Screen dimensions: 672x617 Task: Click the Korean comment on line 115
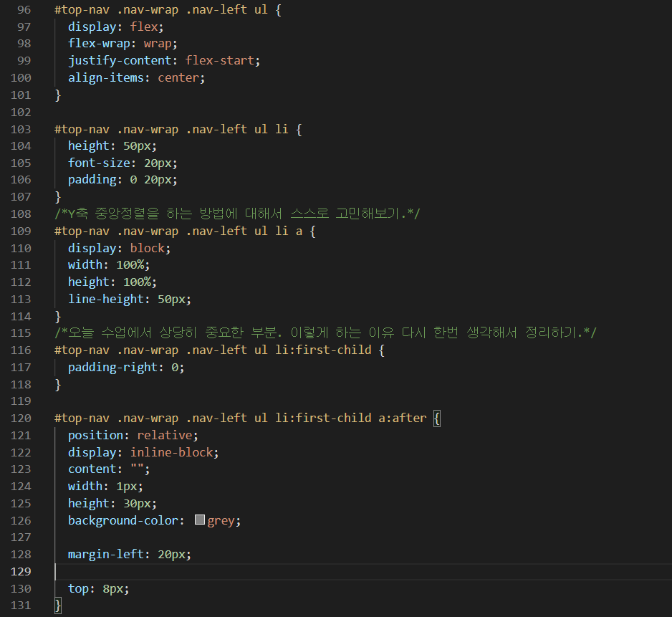[326, 333]
